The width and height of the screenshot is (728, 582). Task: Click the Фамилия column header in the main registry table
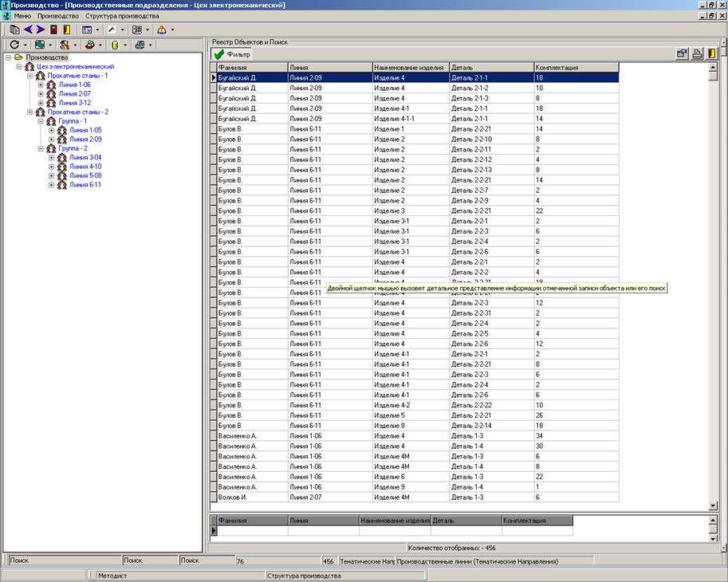coord(252,67)
